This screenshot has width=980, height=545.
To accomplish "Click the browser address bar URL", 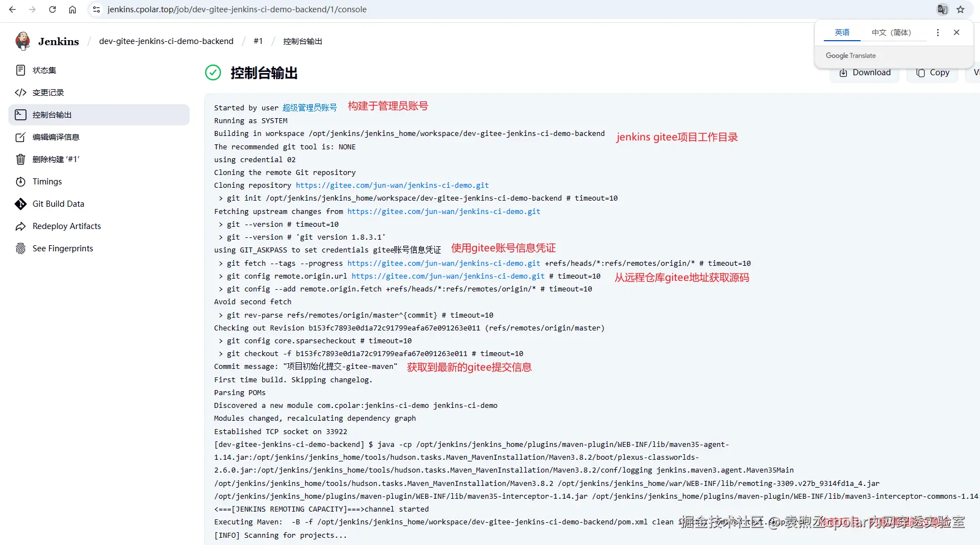I will click(x=237, y=9).
